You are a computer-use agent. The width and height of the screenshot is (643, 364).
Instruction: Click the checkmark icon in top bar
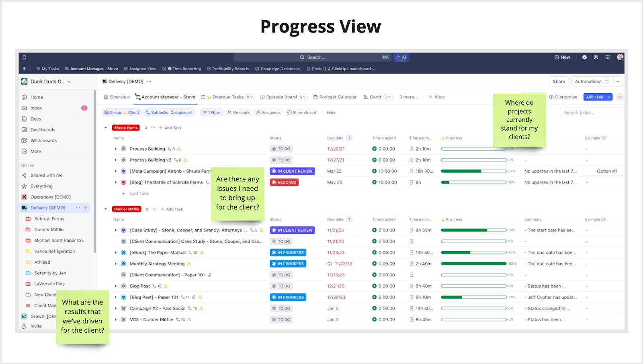(x=584, y=57)
